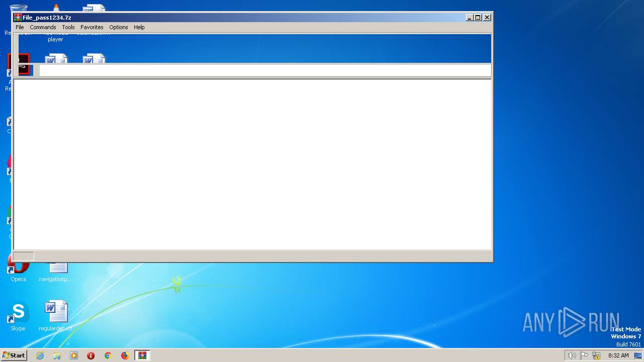Open the Start menu
This screenshot has height=362, width=644.
click(14, 355)
